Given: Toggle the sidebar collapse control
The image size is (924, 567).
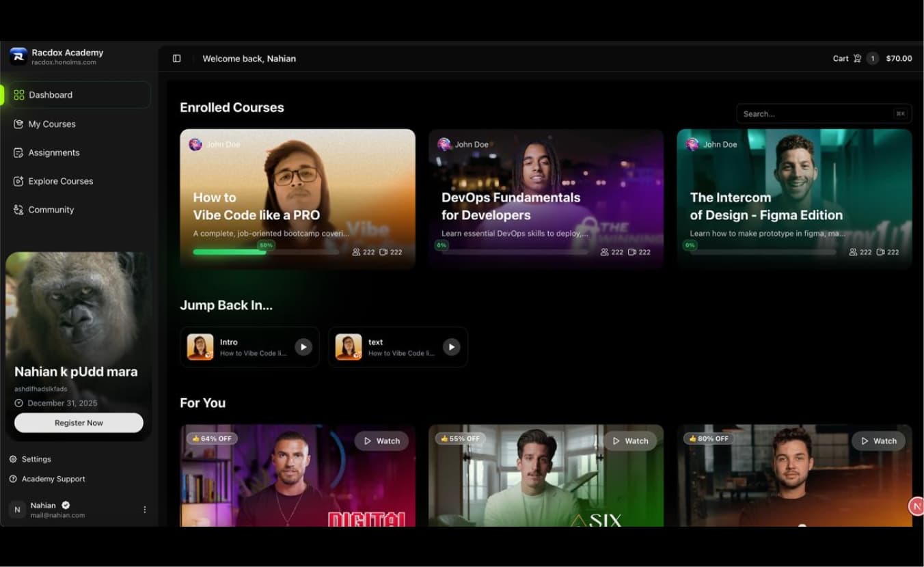Looking at the screenshot, I should [176, 58].
